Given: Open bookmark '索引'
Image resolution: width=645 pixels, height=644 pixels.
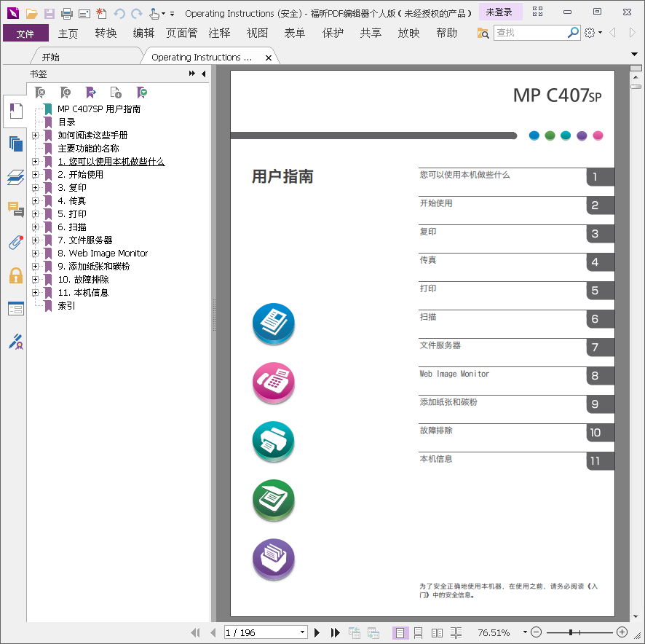Looking at the screenshot, I should tap(67, 306).
